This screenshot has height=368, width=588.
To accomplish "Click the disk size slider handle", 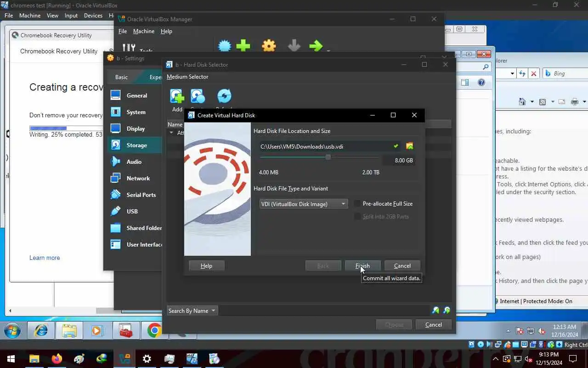I will [x=328, y=157].
